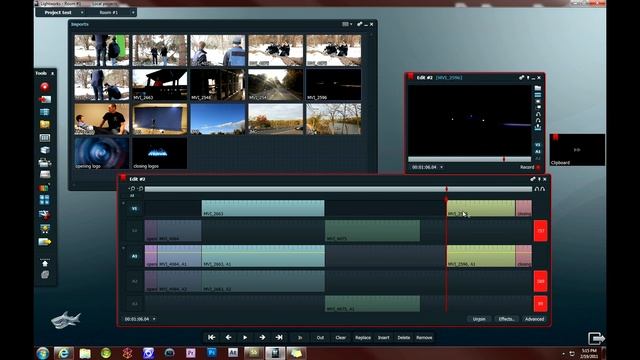Toggle the red Record button in viewer
This screenshot has height=360, width=640.
pyautogui.click(x=538, y=167)
